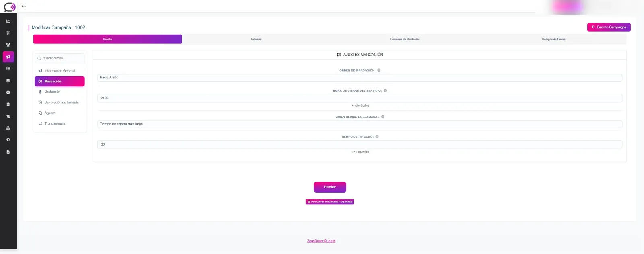Focus the Buscar campo search box
The image size is (644, 254).
pyautogui.click(x=60, y=58)
